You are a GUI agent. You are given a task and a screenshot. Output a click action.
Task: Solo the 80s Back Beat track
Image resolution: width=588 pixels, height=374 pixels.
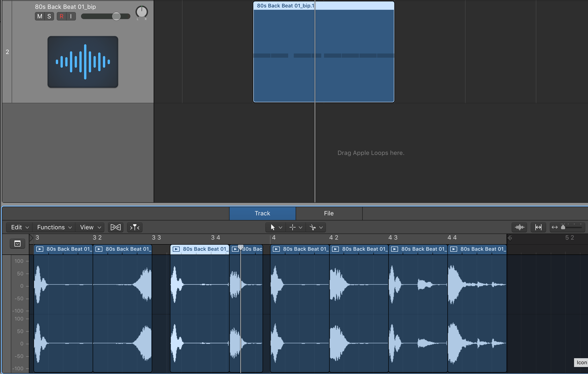point(49,16)
